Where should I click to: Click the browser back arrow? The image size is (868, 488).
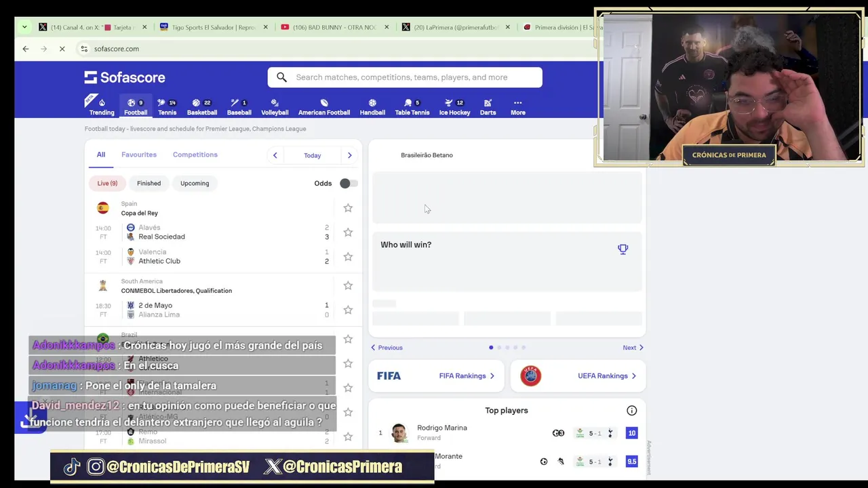26,49
